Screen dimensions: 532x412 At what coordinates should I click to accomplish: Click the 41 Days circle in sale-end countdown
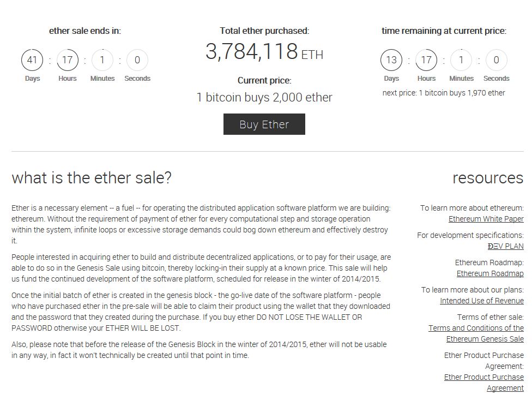(32, 60)
